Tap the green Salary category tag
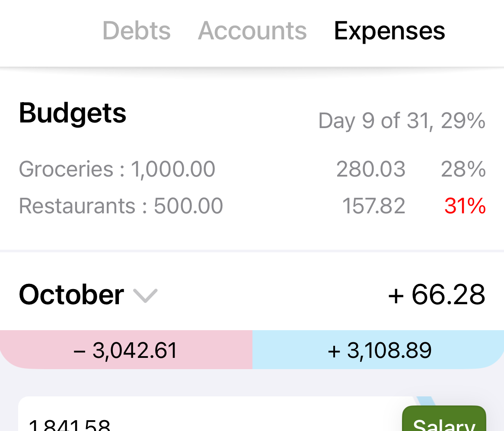The width and height of the screenshot is (504, 431). coord(444,422)
